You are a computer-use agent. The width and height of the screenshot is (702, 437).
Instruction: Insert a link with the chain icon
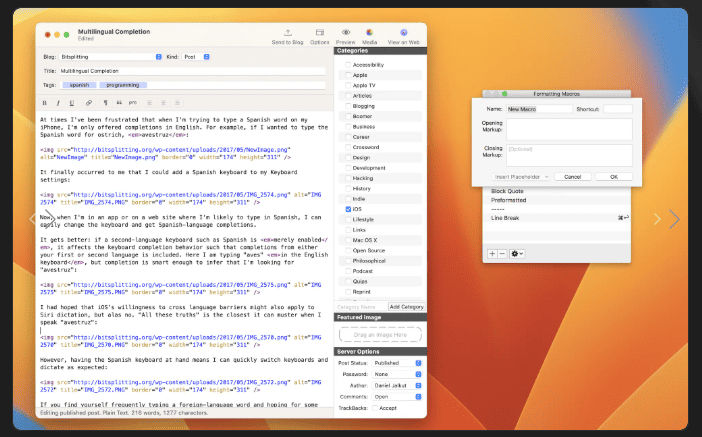tap(89, 103)
